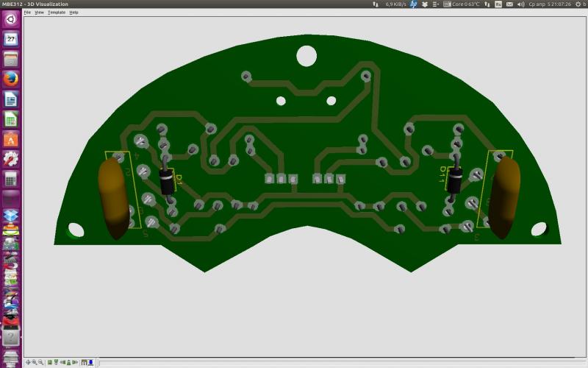Click the Ubuntu Dash home button
The width and height of the screenshot is (588, 368).
point(11,19)
